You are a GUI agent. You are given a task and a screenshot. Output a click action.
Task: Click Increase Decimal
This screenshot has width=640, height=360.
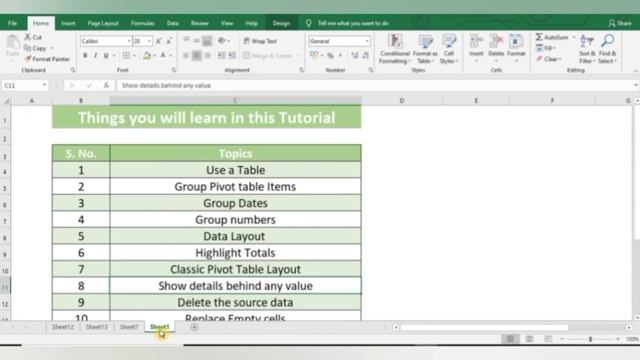(x=355, y=56)
